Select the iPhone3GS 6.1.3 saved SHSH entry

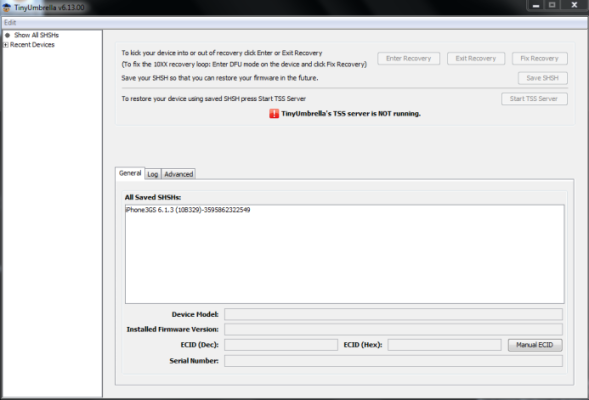(x=188, y=210)
